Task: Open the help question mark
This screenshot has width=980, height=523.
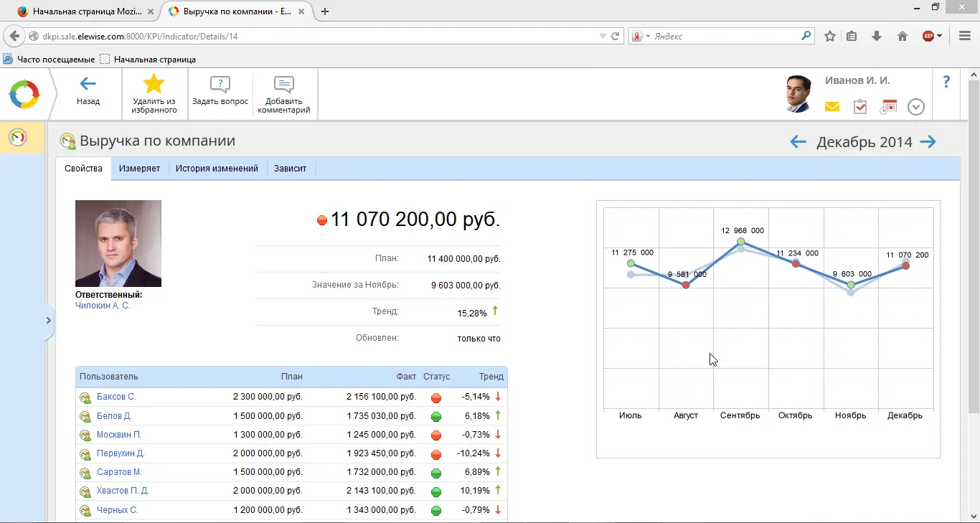Action: tap(946, 82)
